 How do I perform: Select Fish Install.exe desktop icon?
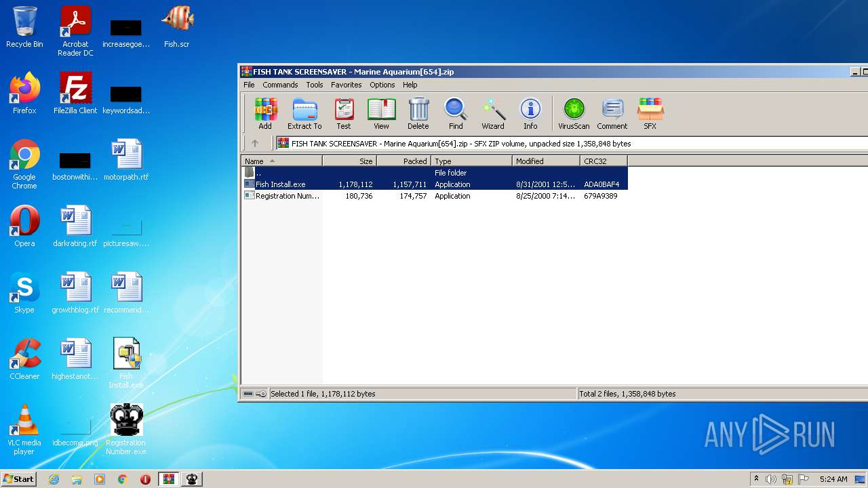[126, 363]
